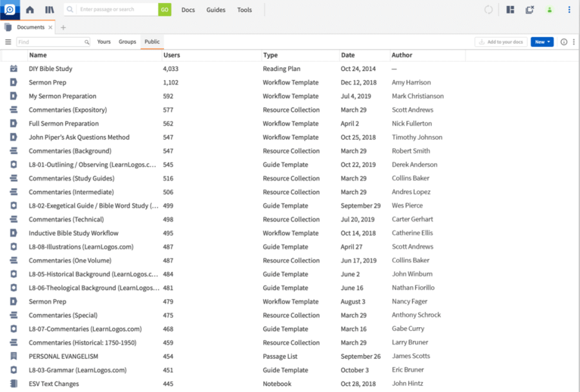Sort by the Users column header
Screen dimensions: 580x392
pyautogui.click(x=172, y=55)
